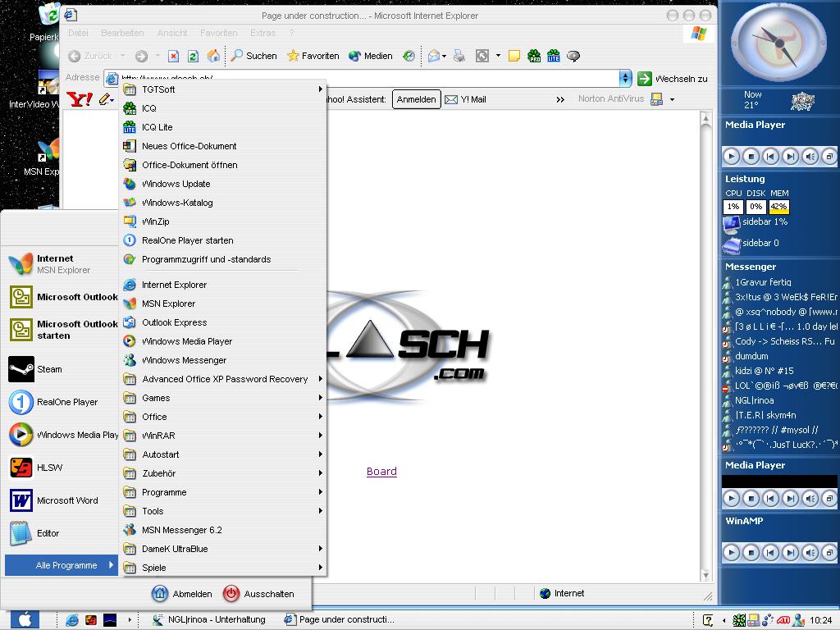Image resolution: width=840 pixels, height=630 pixels.
Task: Click the Ausschalten shutdown button
Action: [x=259, y=594]
